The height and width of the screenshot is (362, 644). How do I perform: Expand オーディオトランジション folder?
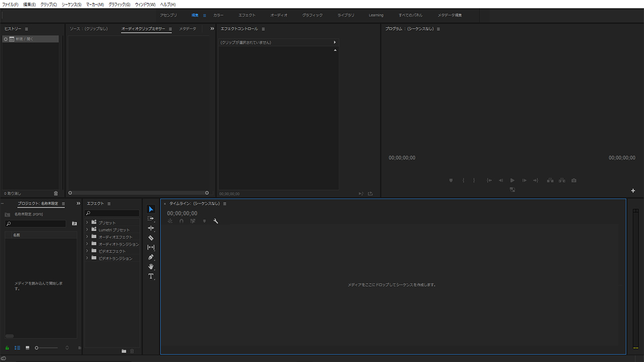click(87, 243)
